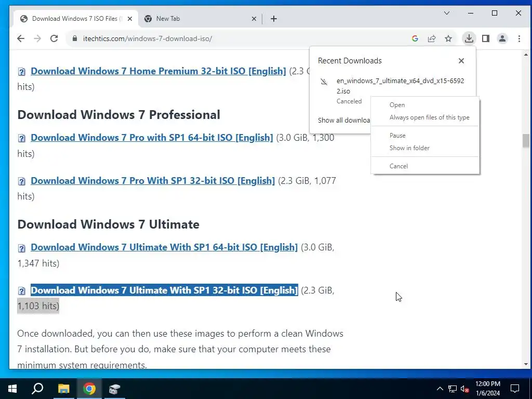Viewport: 532px width, 399px height.
Task: Click the Download Windows 7 Ultimate heading
Action: click(x=108, y=224)
